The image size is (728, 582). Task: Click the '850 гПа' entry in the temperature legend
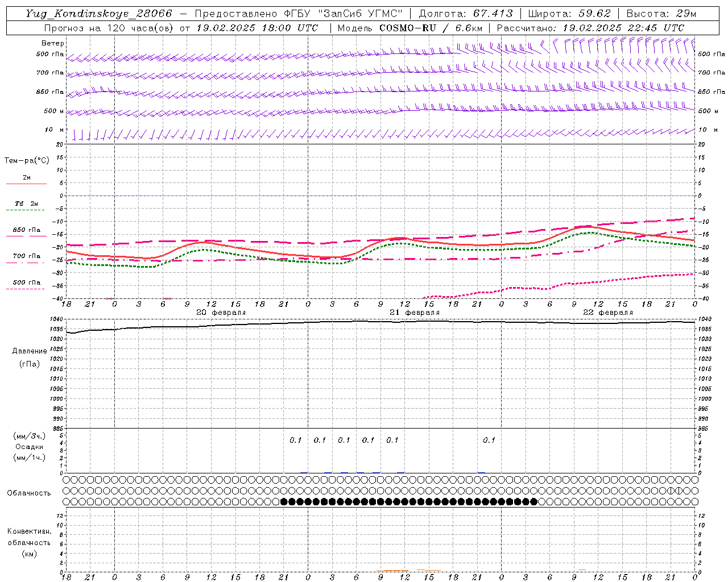(27, 230)
